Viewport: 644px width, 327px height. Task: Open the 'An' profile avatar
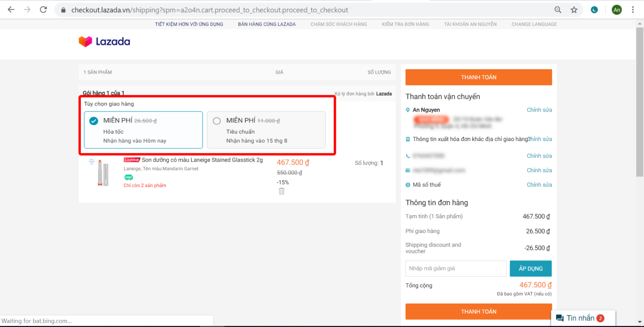(616, 10)
